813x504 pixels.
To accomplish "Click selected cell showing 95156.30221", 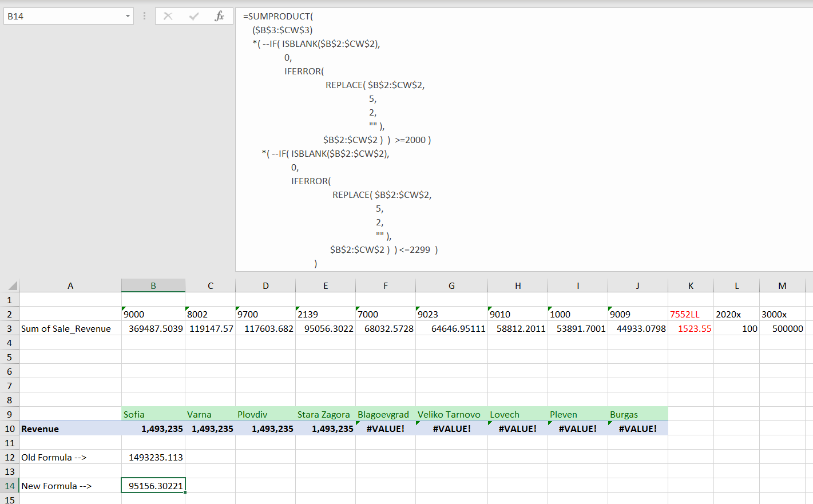I will click(153, 486).
